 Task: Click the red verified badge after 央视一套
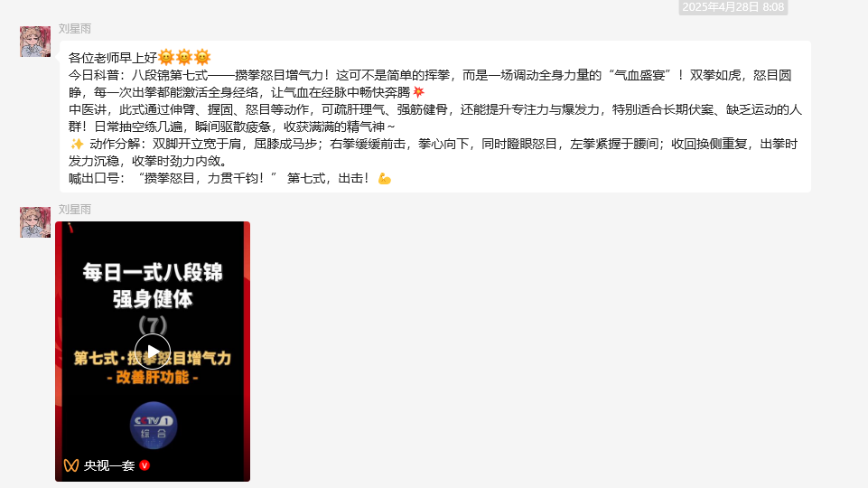click(145, 465)
